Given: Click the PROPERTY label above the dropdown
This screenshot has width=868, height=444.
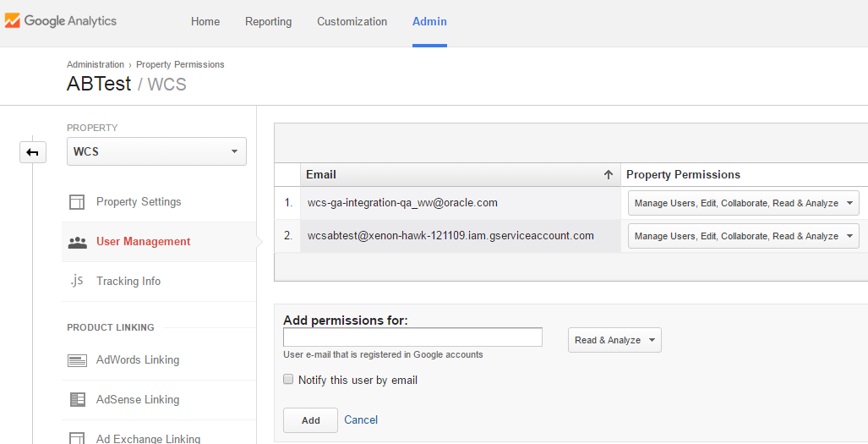Looking at the screenshot, I should click(x=92, y=128).
